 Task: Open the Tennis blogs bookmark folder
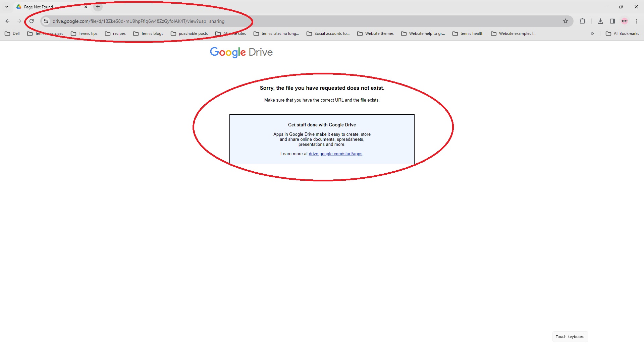tap(148, 34)
